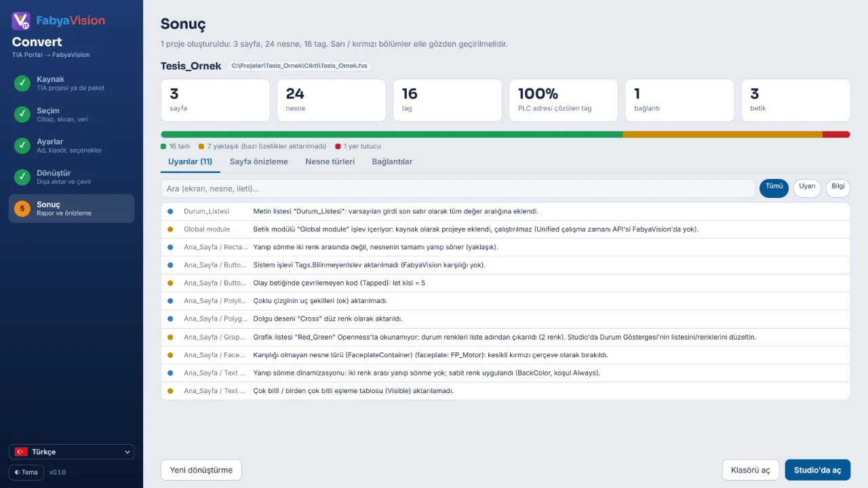This screenshot has width=868, height=488.
Task: Click the "Yanıp sönme iki renk arasında değil" row
Action: (x=505, y=247)
